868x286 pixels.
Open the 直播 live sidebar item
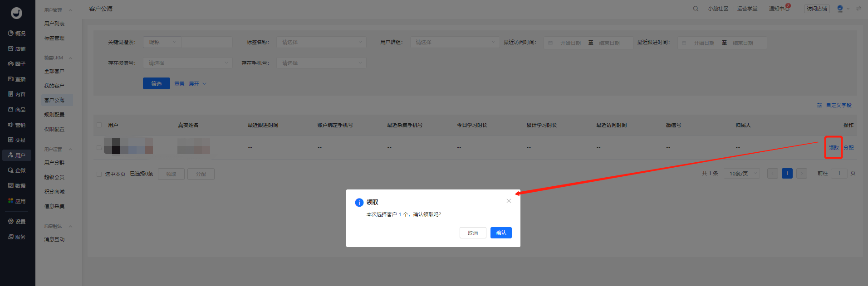(17, 79)
